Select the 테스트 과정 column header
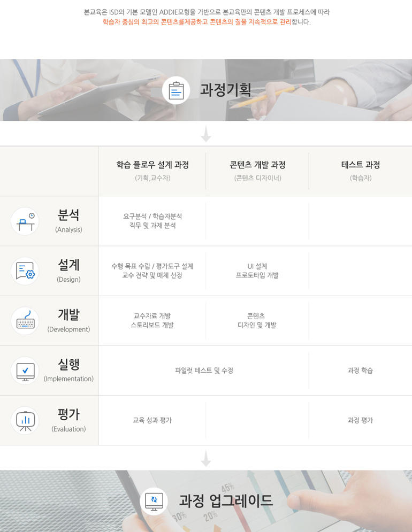This screenshot has height=532, width=412. [360, 165]
